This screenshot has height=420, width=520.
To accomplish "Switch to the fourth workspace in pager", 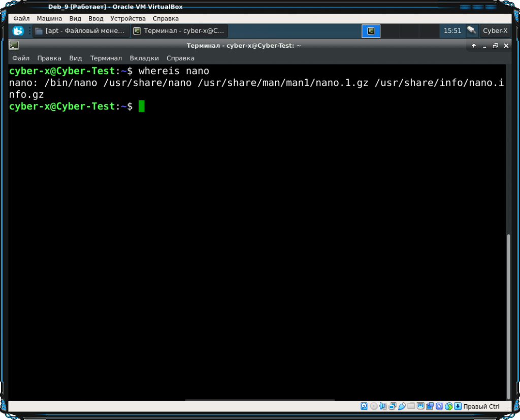I will [x=429, y=31].
